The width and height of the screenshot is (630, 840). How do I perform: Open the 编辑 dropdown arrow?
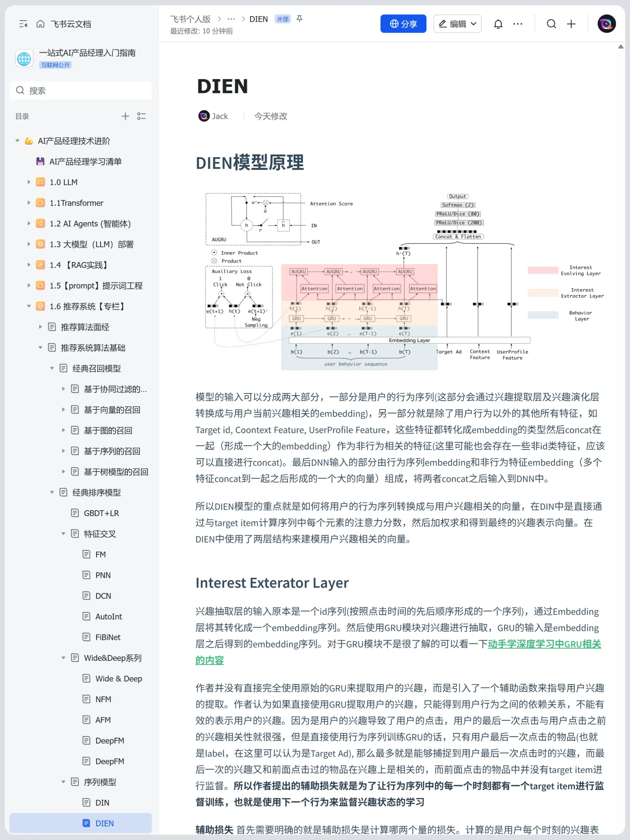(x=474, y=24)
